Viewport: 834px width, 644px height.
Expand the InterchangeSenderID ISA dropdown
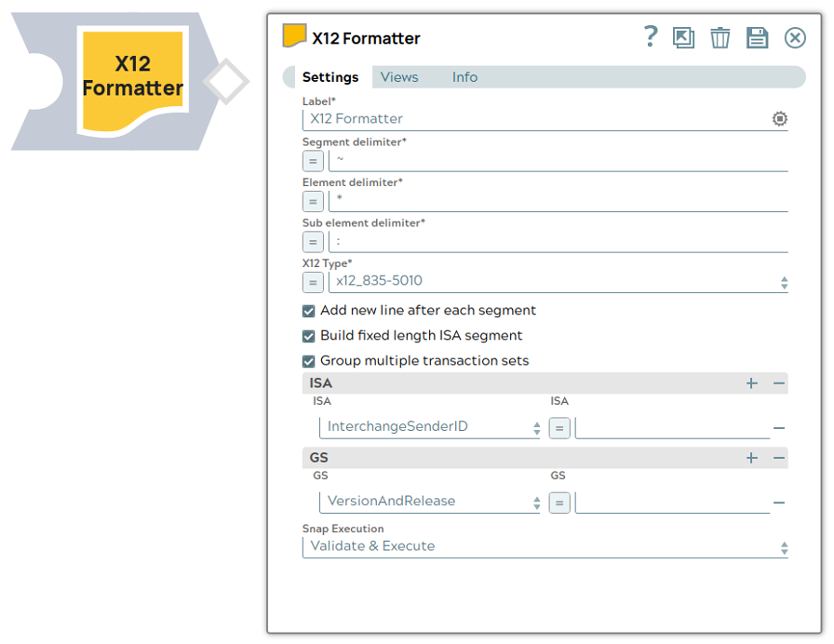click(430, 427)
